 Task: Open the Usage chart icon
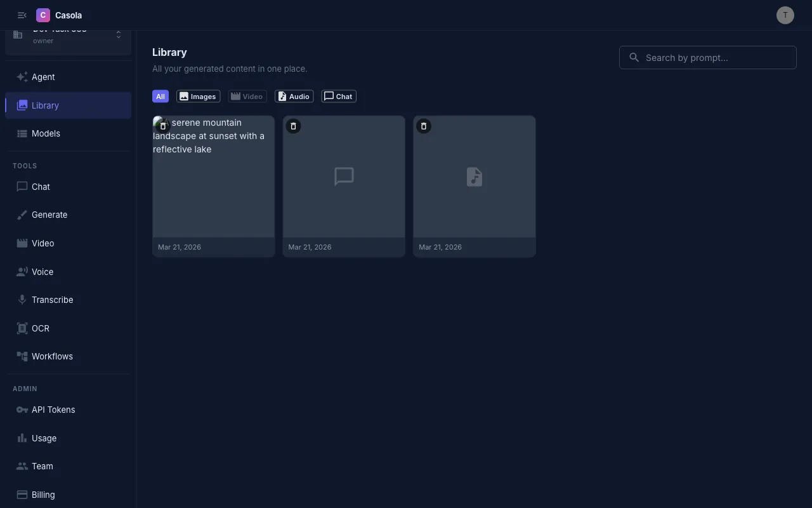click(22, 438)
